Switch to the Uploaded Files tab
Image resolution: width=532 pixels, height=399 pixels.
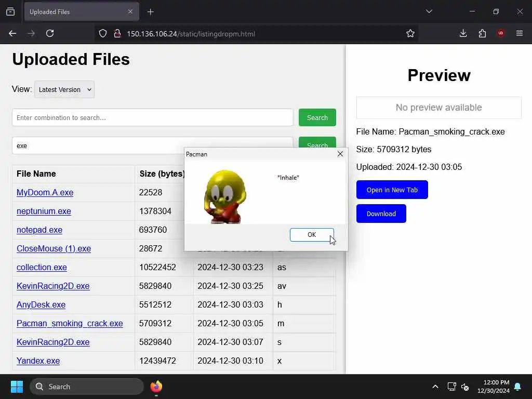pos(82,11)
